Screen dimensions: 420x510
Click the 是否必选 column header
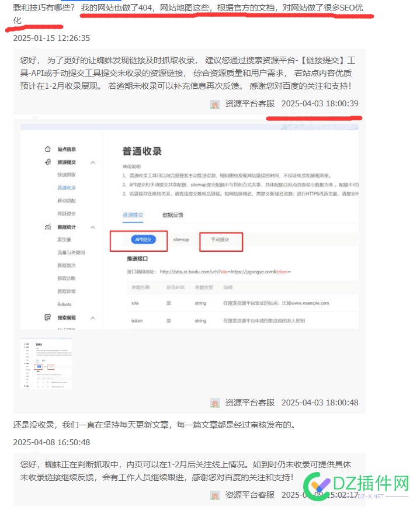pos(175,287)
